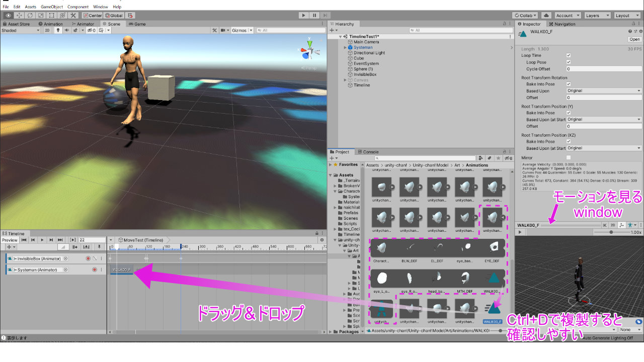644x362 pixels.
Task: Switch to the Animator tab
Action: (x=83, y=24)
